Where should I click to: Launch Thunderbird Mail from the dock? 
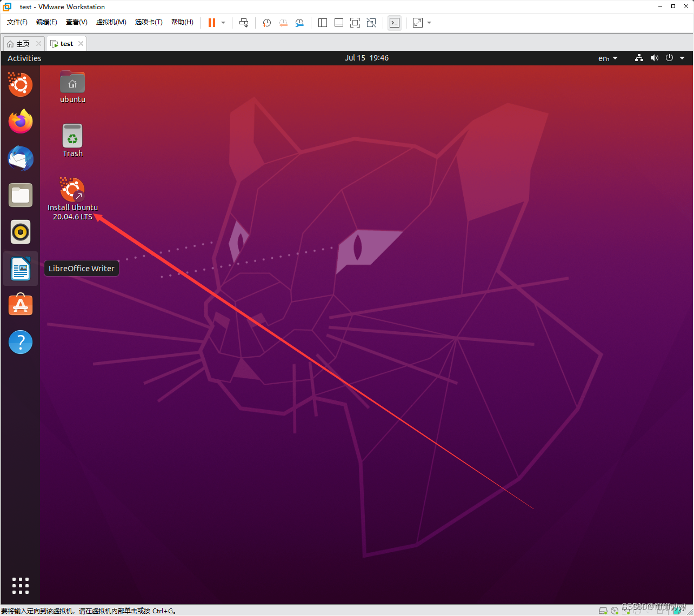click(x=21, y=158)
